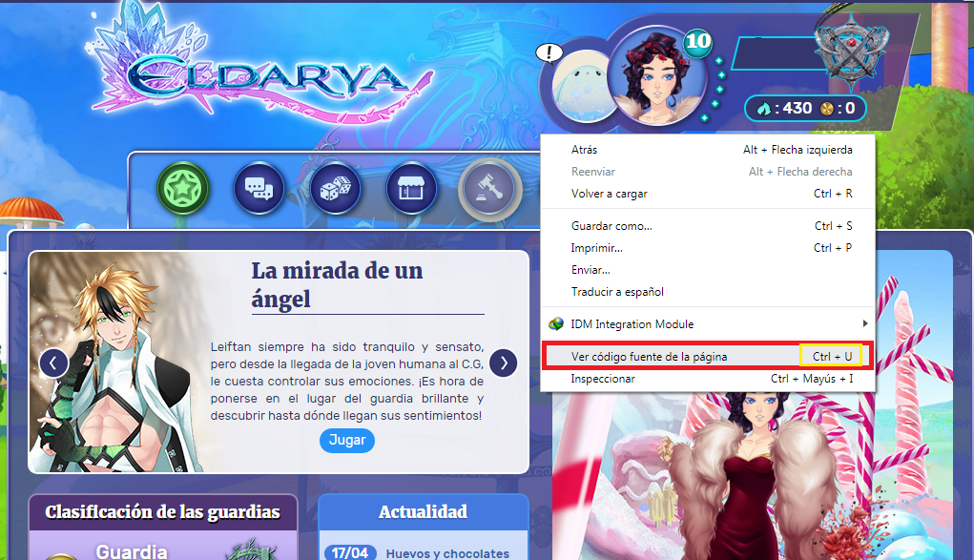Select Atrás in context menu
974x560 pixels.
708,150
